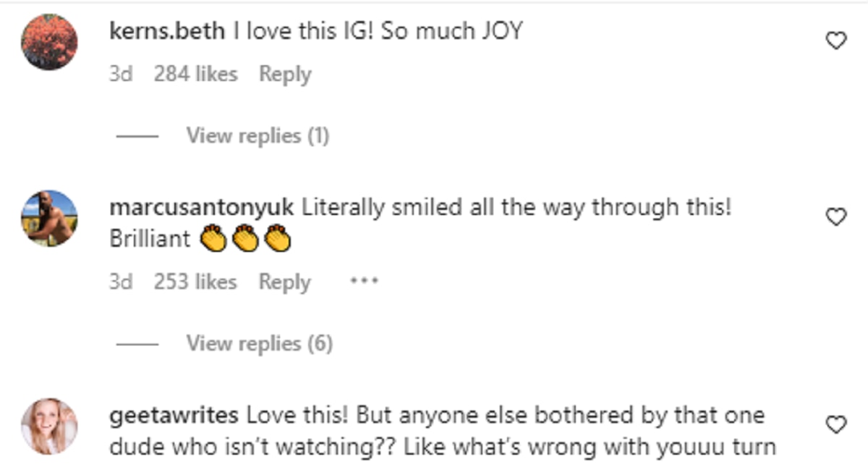Open the marcusantonyuk username link
Viewport: 868px width, 467px height.
202,208
